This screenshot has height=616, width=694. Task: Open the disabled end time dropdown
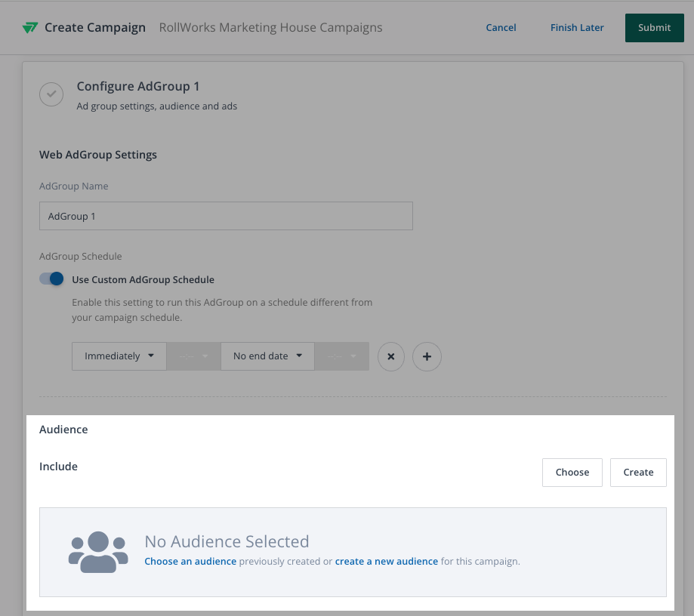[341, 356]
